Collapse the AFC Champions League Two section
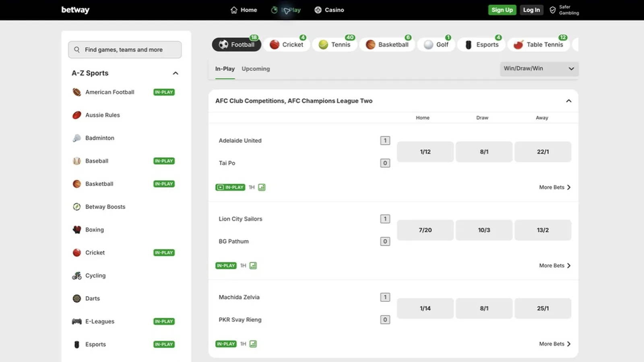This screenshot has width=644, height=362. tap(569, 101)
